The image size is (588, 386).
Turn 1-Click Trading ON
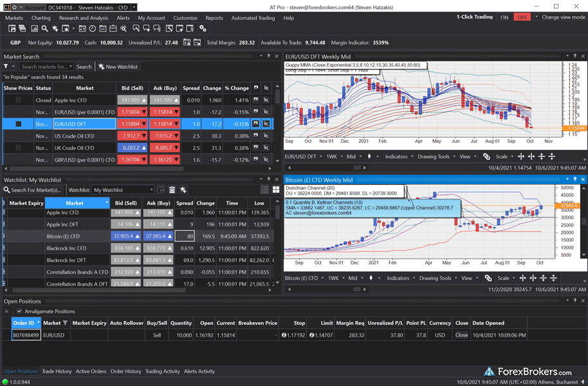point(504,17)
